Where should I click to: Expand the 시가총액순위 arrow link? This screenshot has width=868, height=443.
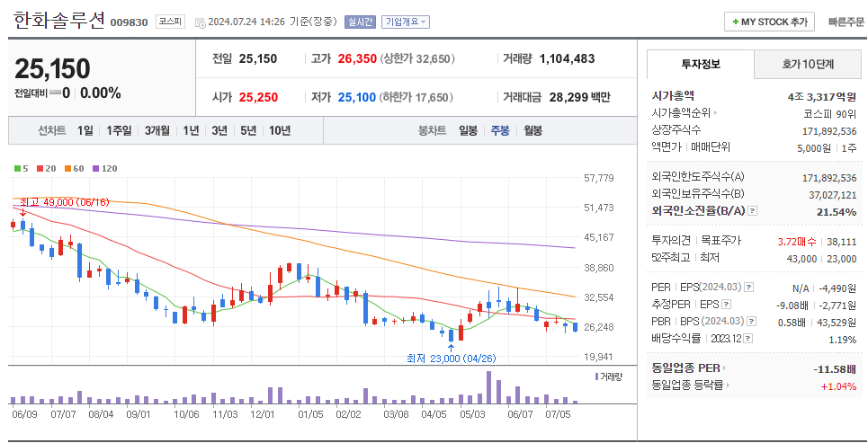715,114
